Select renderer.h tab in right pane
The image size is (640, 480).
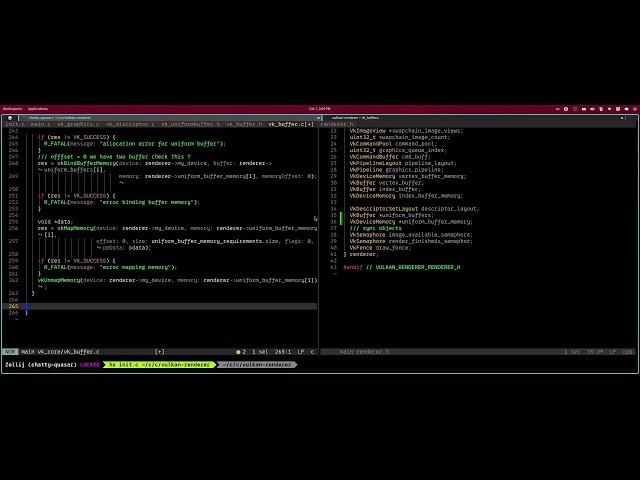point(337,124)
